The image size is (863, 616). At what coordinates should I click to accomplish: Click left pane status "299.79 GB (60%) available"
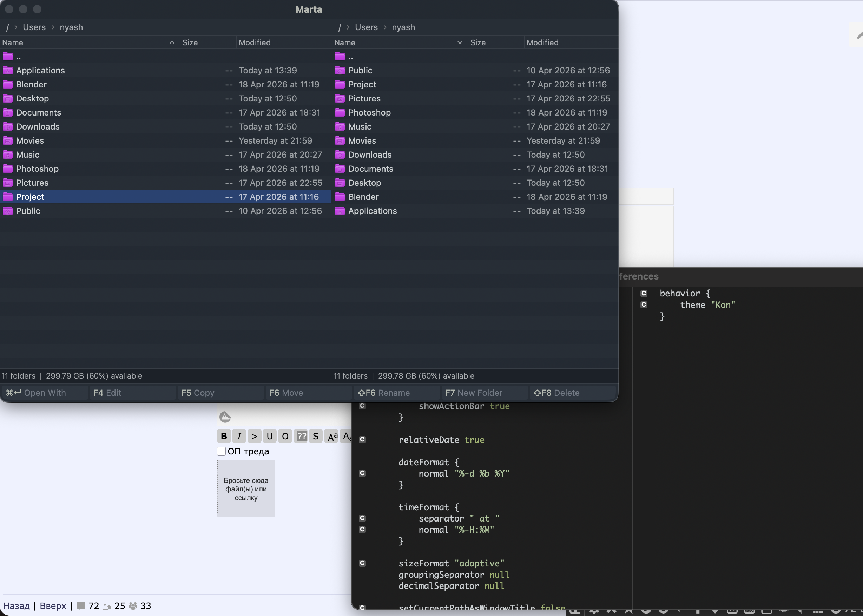(94, 376)
